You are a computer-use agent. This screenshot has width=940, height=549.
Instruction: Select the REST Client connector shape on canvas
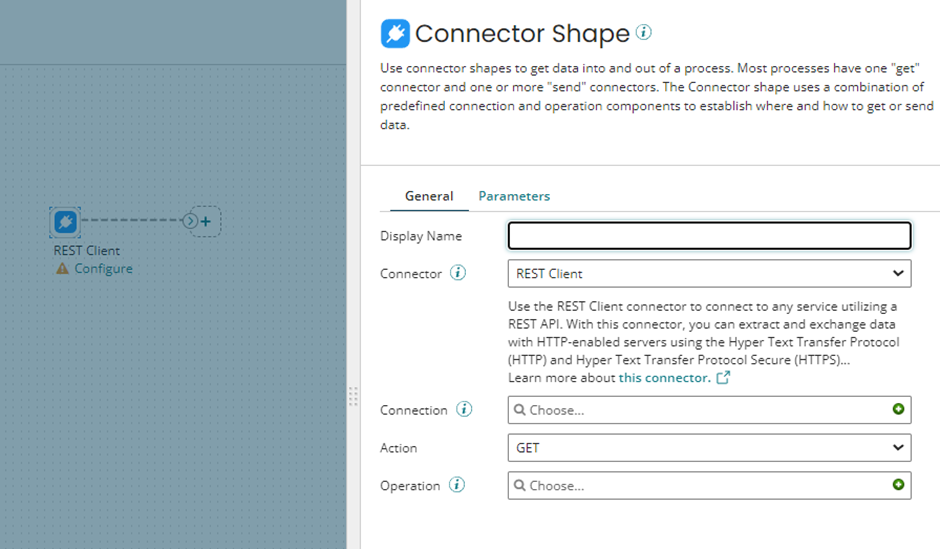pos(65,222)
